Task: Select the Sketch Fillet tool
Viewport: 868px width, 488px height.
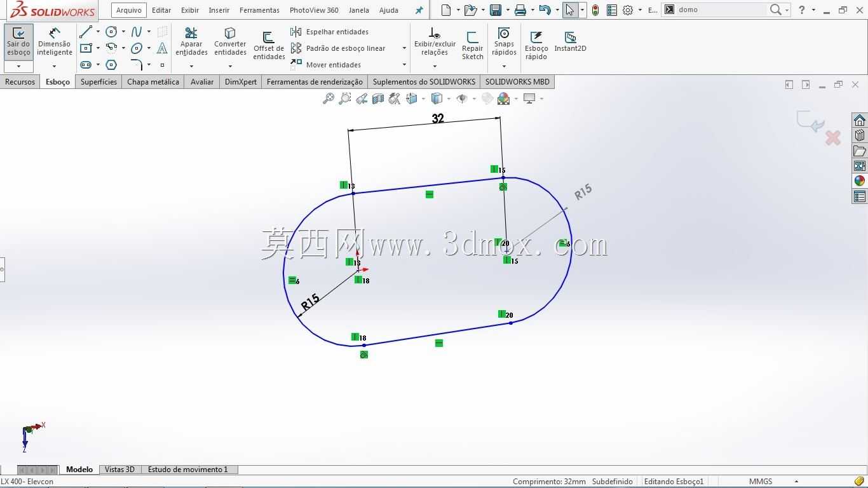Action: coord(137,64)
